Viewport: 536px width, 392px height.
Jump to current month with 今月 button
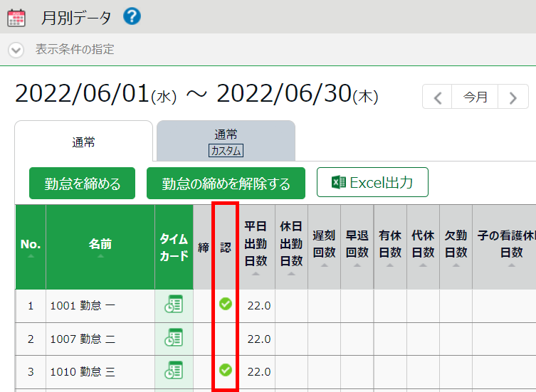(475, 97)
